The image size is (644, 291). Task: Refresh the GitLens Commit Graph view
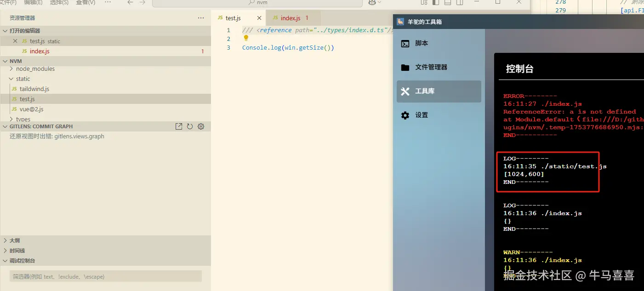click(x=189, y=126)
